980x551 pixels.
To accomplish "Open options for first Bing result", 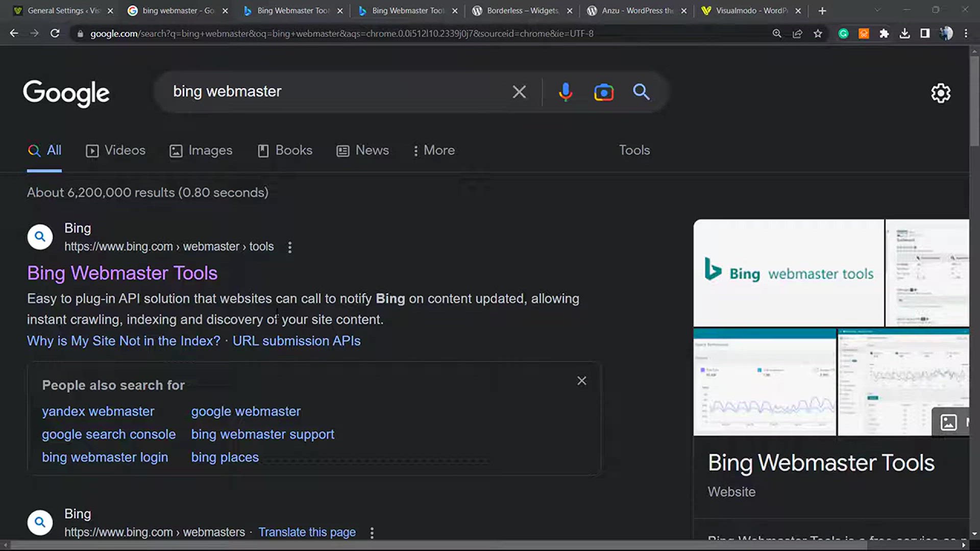I will point(290,247).
